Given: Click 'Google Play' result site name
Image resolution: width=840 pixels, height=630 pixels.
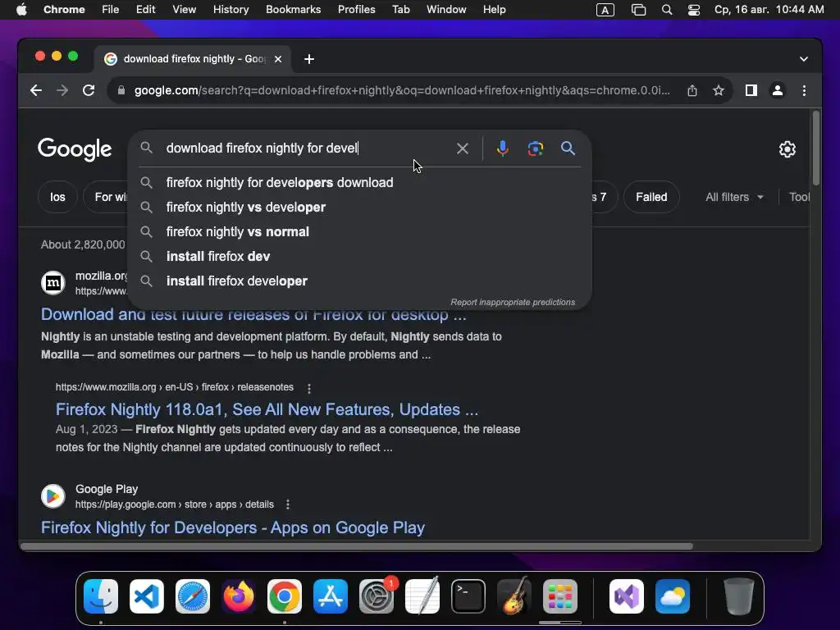Looking at the screenshot, I should click(107, 489).
